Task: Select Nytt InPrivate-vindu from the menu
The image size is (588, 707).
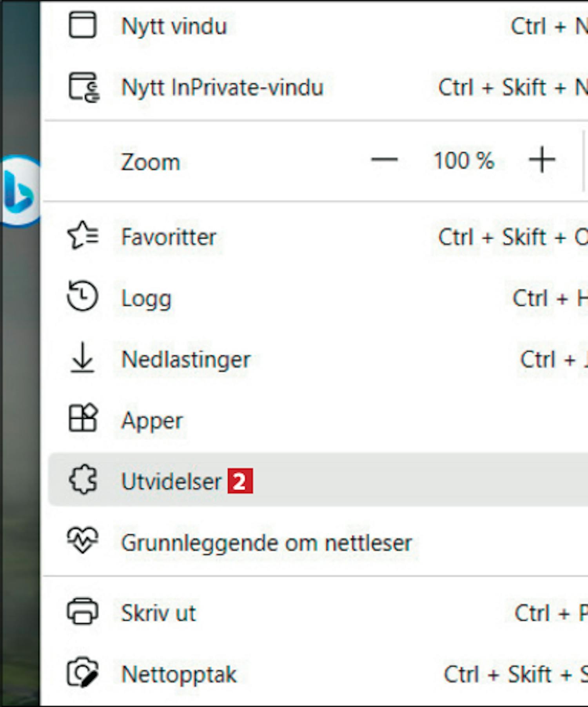Action: pyautogui.click(x=222, y=87)
